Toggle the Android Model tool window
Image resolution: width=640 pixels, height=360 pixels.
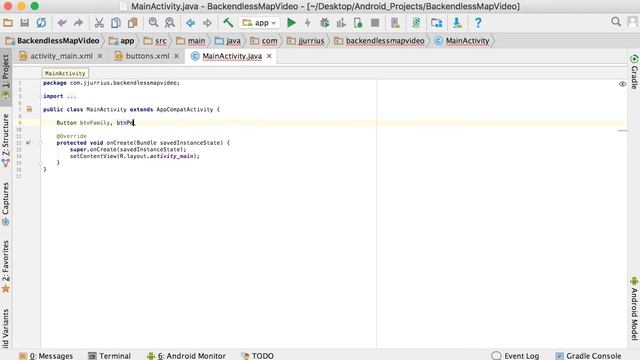tap(634, 309)
